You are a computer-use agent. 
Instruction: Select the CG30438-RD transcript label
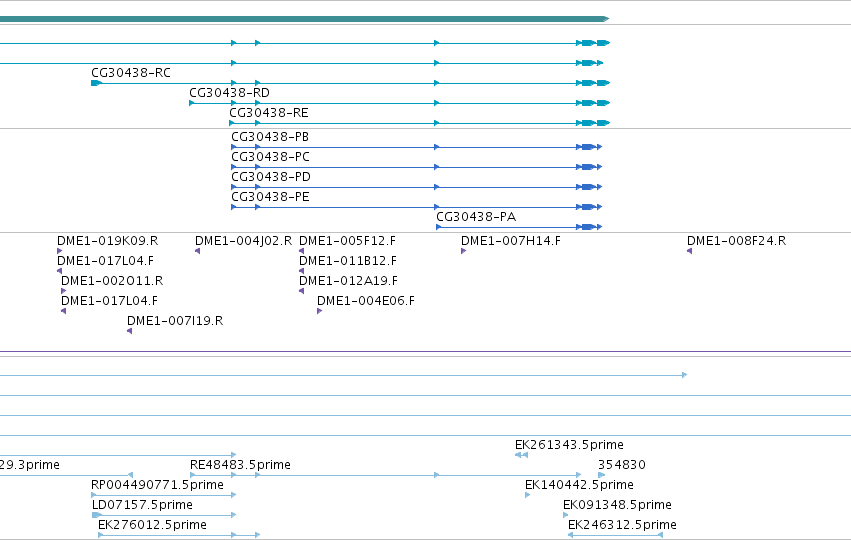pyautogui.click(x=230, y=93)
